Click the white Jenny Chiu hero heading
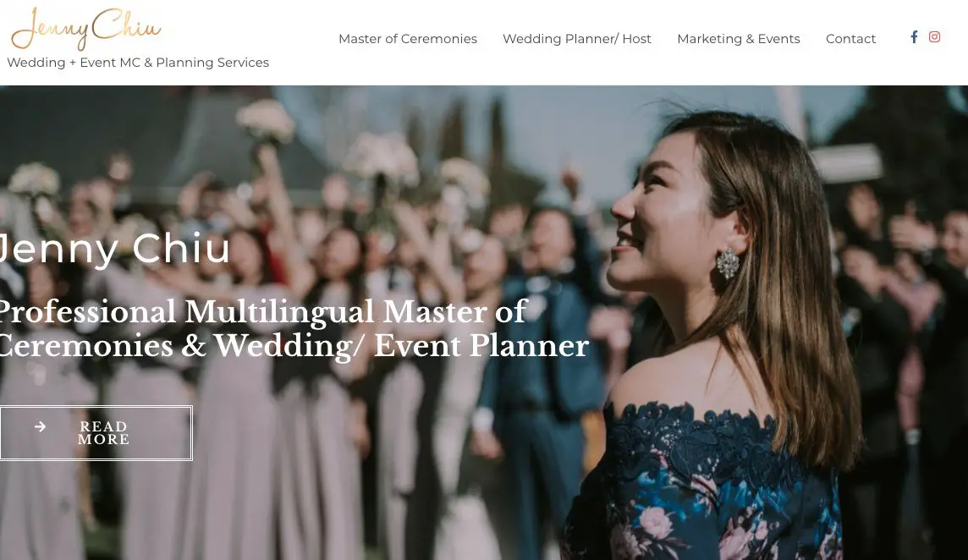The height and width of the screenshot is (560, 968). coord(114,249)
